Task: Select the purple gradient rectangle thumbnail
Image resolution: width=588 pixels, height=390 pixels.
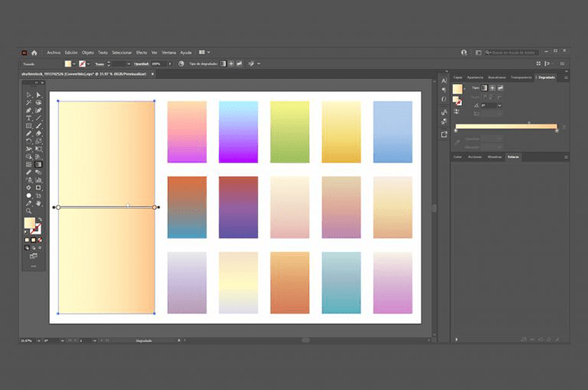Action: click(x=238, y=132)
